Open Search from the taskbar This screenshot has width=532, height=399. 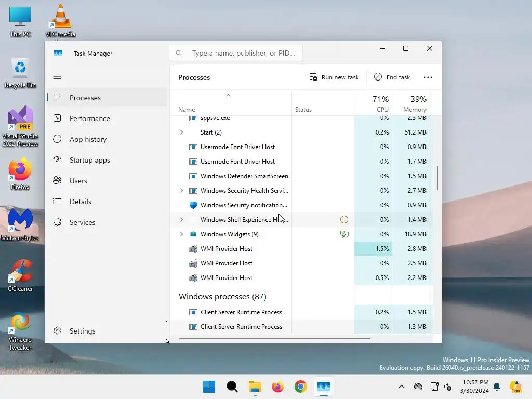pyautogui.click(x=232, y=387)
